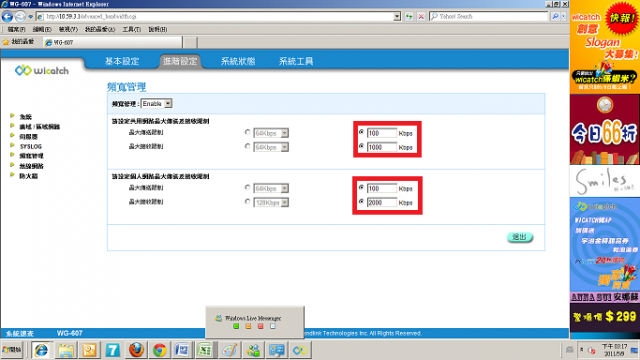The width and height of the screenshot is (640, 360).
Task: Open the wicatch infinity icon on taskbar
Action: coord(300,350)
